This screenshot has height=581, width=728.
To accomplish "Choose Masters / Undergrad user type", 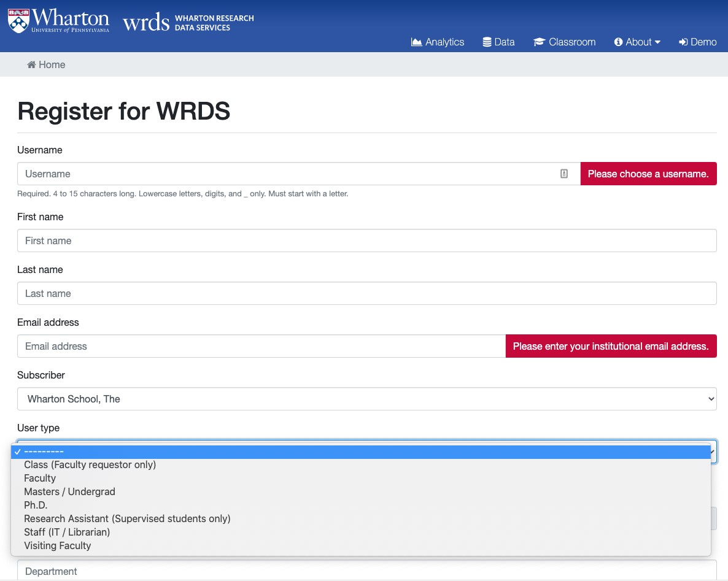I will click(361, 491).
